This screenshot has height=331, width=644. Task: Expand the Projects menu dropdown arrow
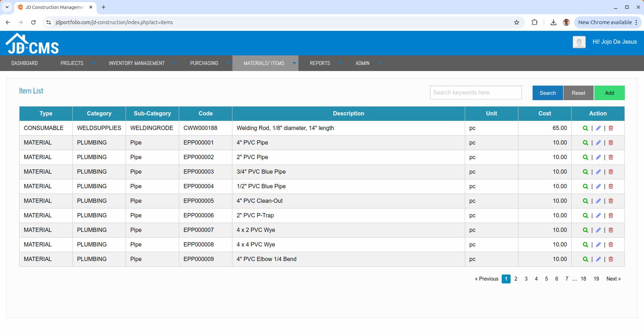[94, 63]
